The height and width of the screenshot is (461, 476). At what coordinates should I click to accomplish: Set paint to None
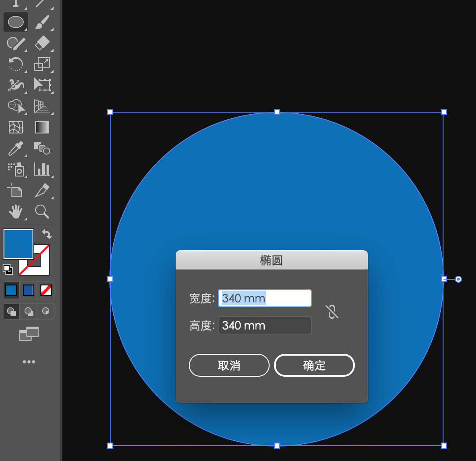click(x=46, y=291)
